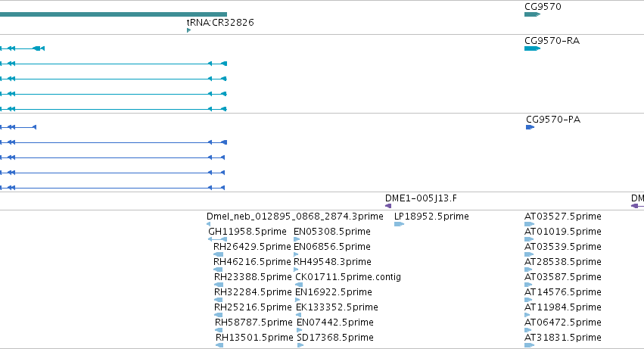Select the EK133352.5prime label
This screenshot has width=644, height=349.
point(338,307)
